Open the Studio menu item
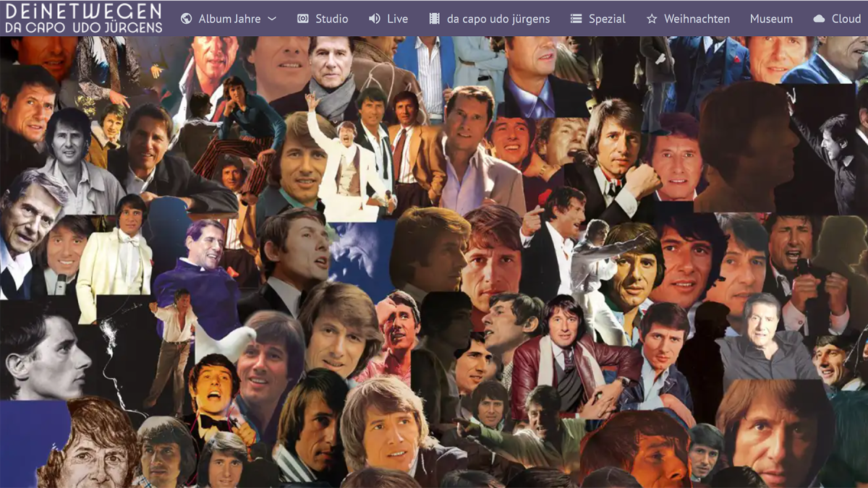The width and height of the screenshot is (868, 488). point(331,19)
